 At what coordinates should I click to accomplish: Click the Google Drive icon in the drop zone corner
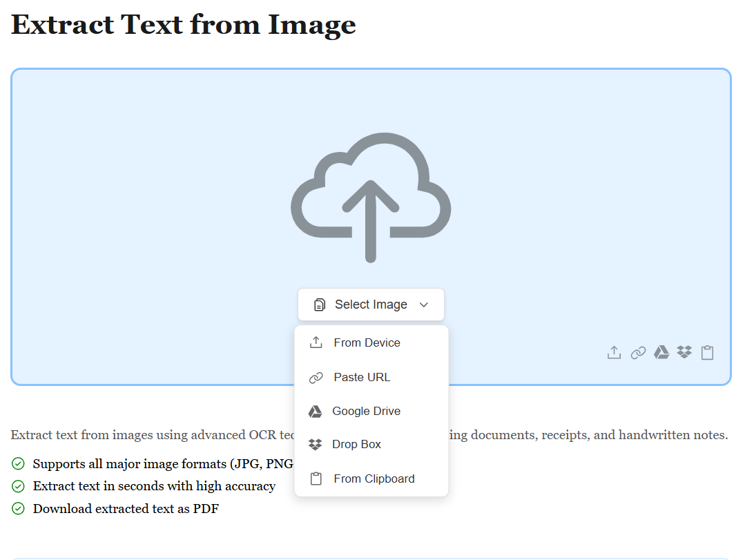[x=661, y=353]
